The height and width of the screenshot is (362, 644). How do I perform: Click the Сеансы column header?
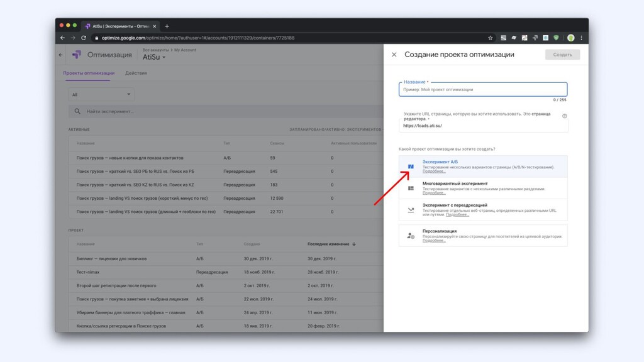coord(277,143)
